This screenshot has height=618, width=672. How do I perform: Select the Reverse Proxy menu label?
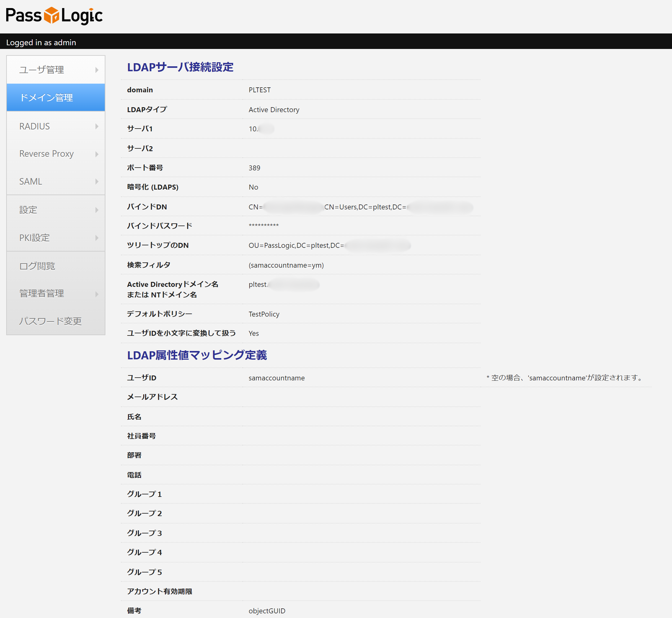[46, 154]
